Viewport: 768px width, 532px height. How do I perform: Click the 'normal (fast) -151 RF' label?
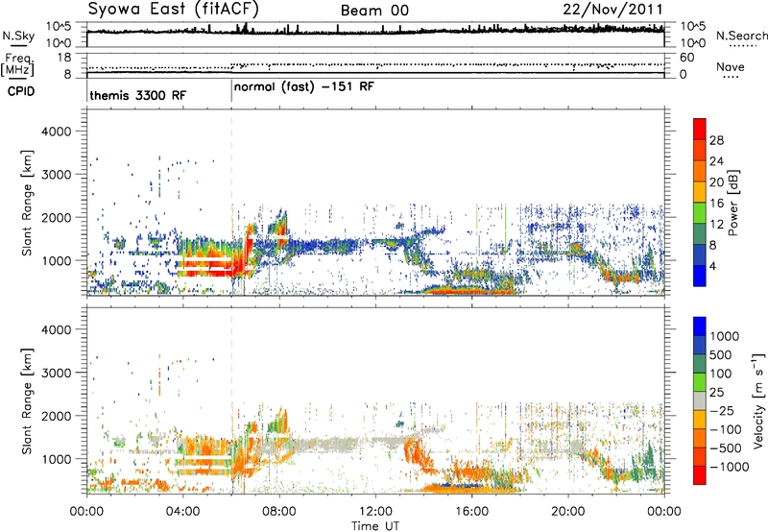303,87
